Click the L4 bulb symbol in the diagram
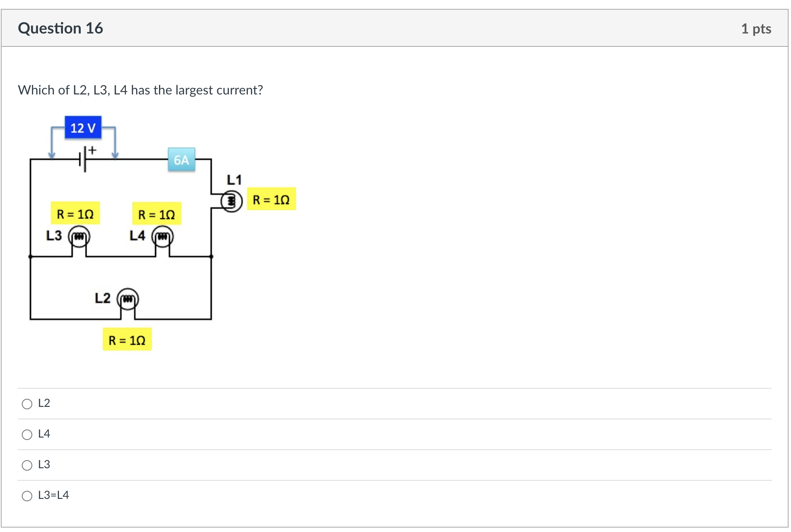Image resolution: width=791 pixels, height=532 pixels. click(163, 237)
